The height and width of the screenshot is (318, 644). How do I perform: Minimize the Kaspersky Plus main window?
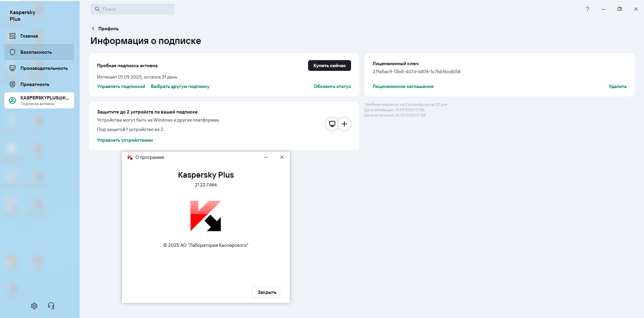604,9
